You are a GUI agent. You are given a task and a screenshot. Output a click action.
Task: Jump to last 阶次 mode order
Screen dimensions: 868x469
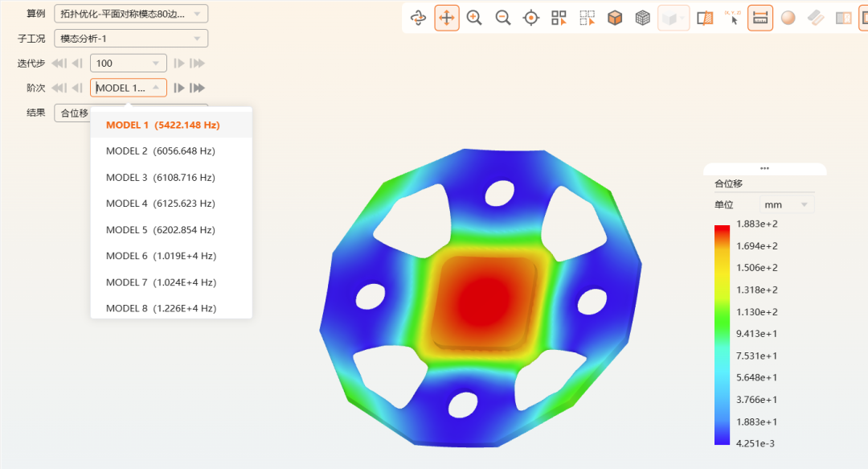197,88
